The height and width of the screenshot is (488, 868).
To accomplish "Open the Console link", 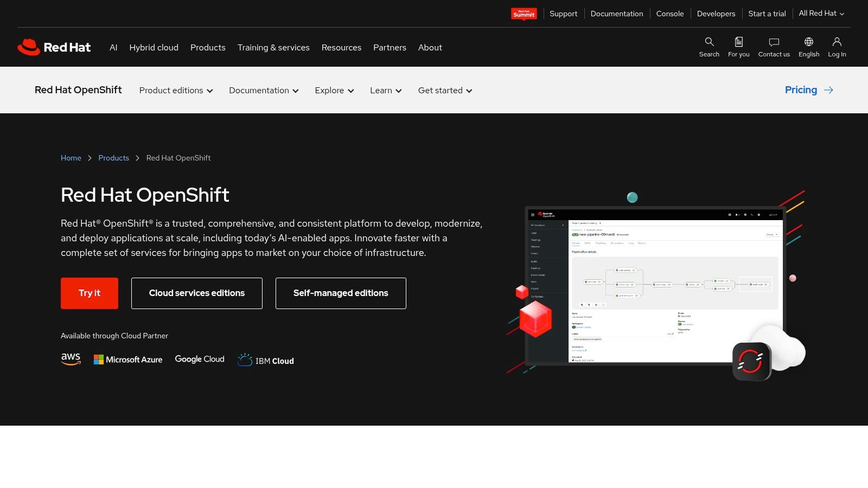I will [670, 14].
